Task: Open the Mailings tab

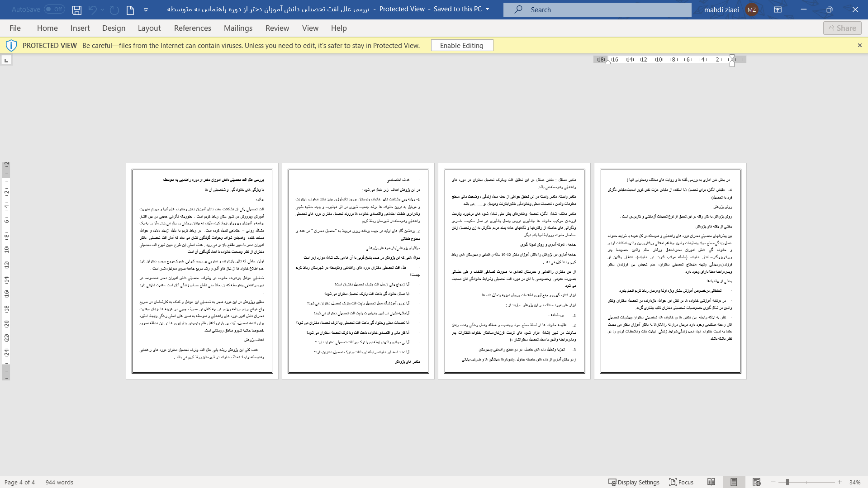Action: coord(238,28)
